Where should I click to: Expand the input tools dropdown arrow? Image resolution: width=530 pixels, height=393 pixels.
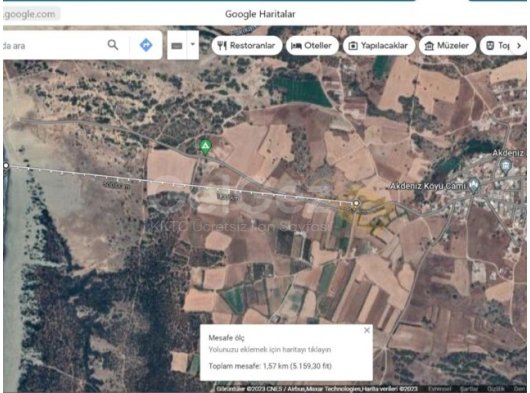[x=193, y=44]
